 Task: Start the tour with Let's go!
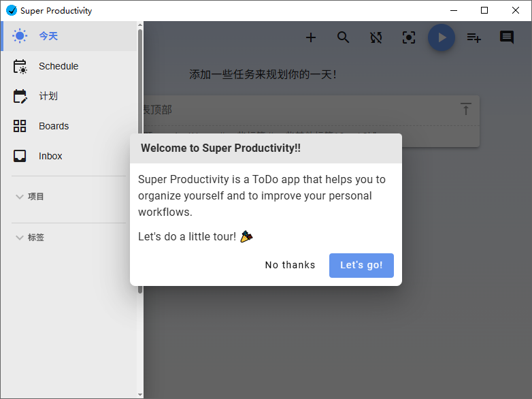click(x=361, y=266)
